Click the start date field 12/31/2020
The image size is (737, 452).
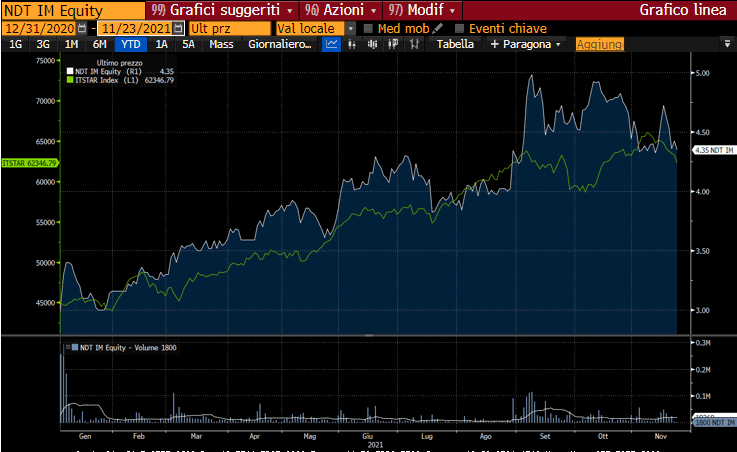(x=39, y=28)
